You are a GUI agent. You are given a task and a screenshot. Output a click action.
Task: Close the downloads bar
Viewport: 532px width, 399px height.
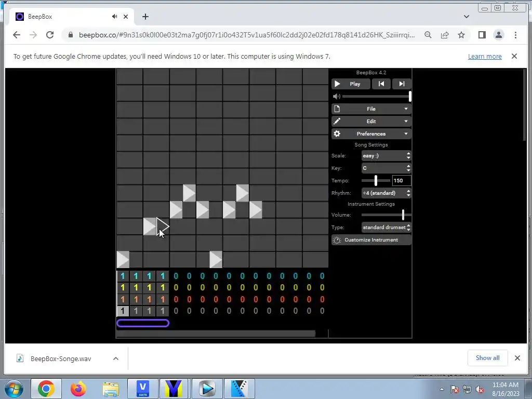tap(517, 358)
